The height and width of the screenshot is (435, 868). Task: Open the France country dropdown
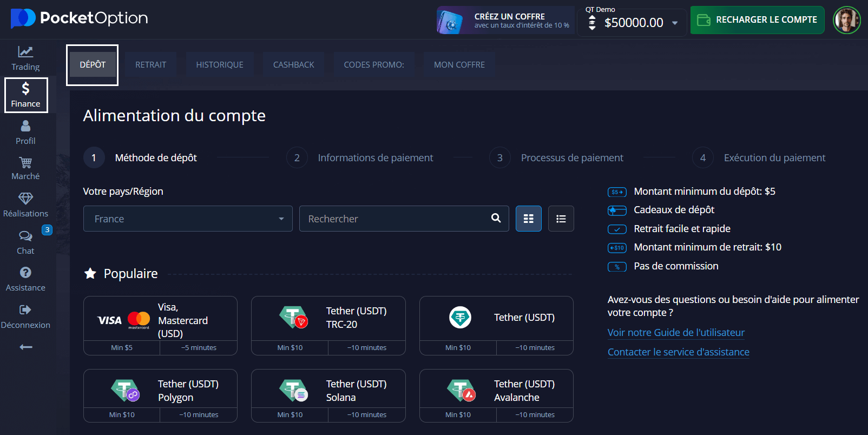(188, 219)
